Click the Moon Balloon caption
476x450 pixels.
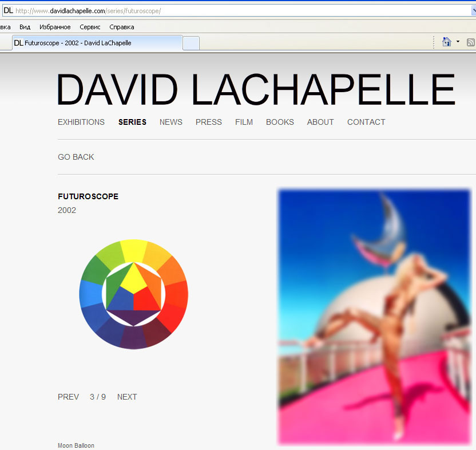(x=76, y=445)
